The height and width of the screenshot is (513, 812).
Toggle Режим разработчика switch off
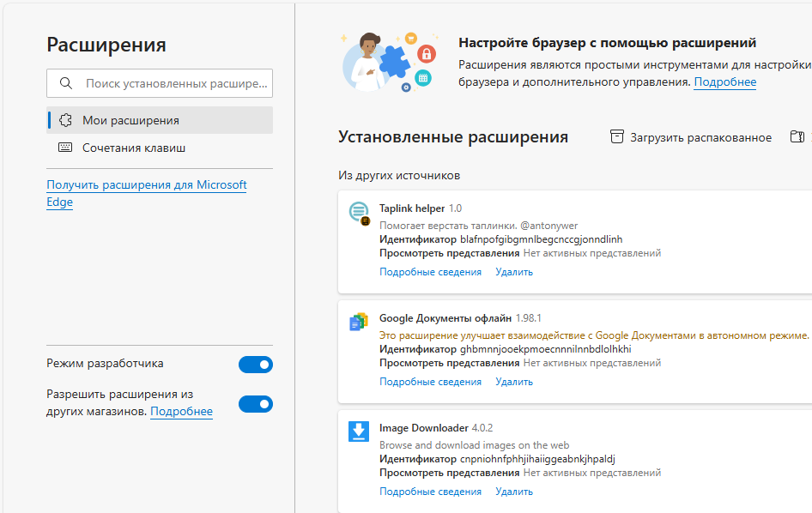coord(256,365)
